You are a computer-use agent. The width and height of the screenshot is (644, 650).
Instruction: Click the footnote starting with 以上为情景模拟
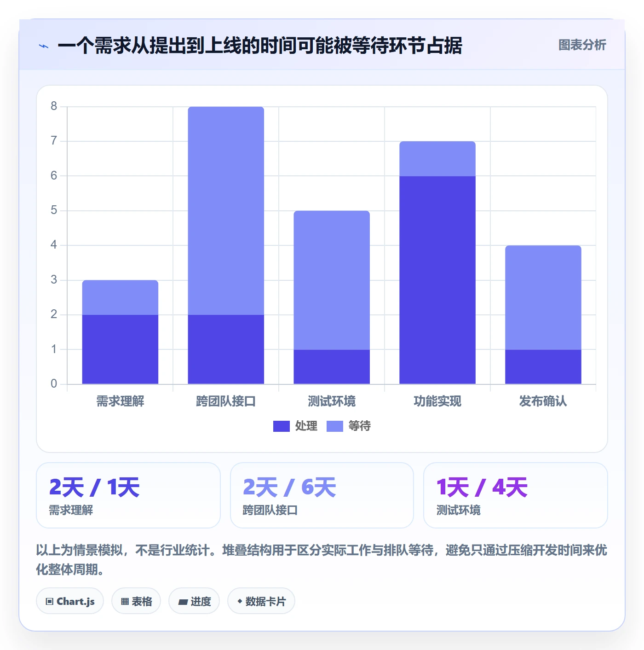(322, 560)
